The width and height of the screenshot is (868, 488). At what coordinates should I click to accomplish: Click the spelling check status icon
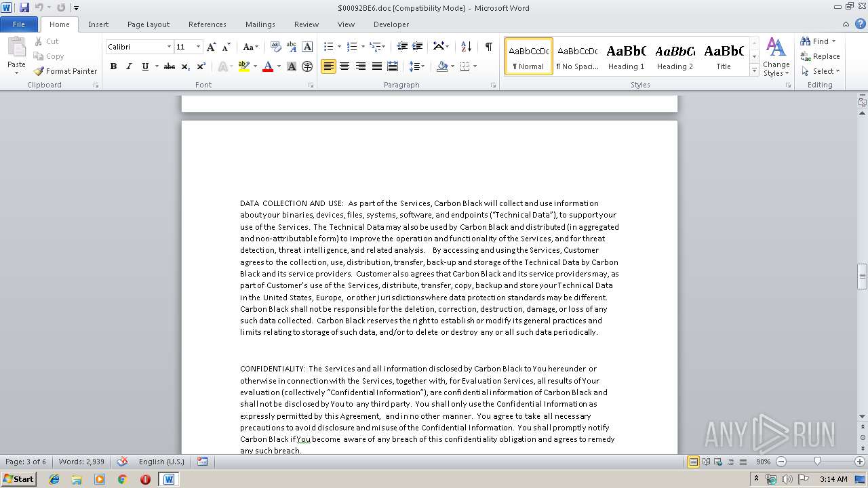(x=122, y=462)
